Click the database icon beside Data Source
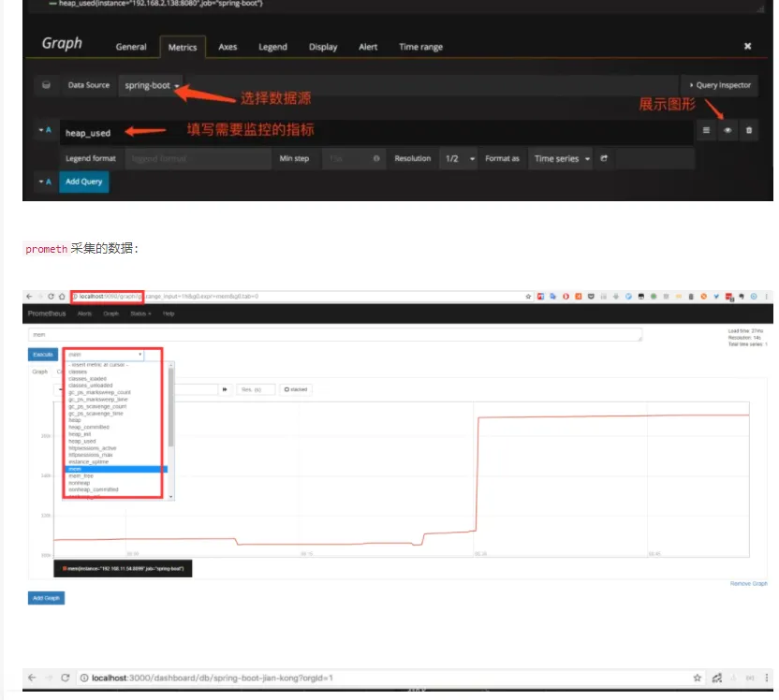Viewport: 779px width, 700px height. coord(46,85)
